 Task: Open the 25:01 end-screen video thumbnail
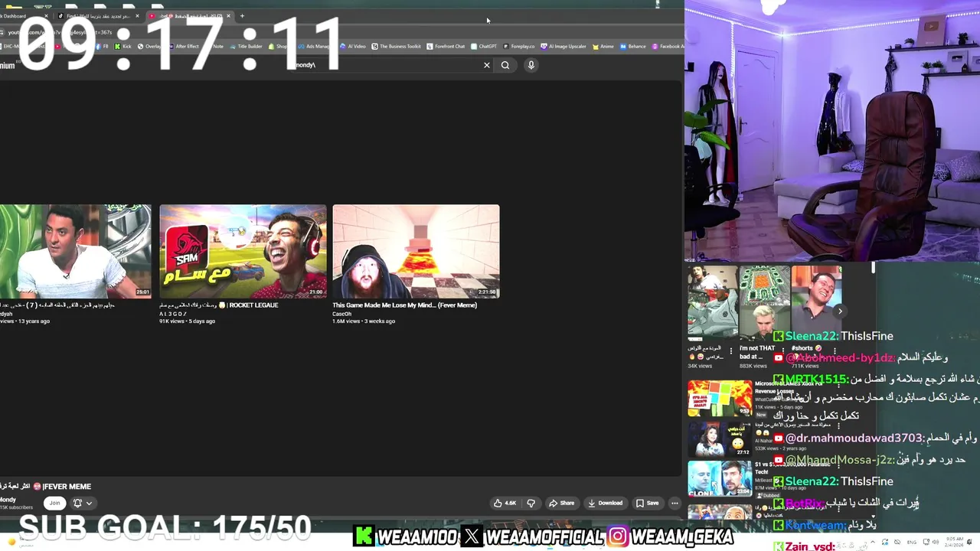[75, 251]
